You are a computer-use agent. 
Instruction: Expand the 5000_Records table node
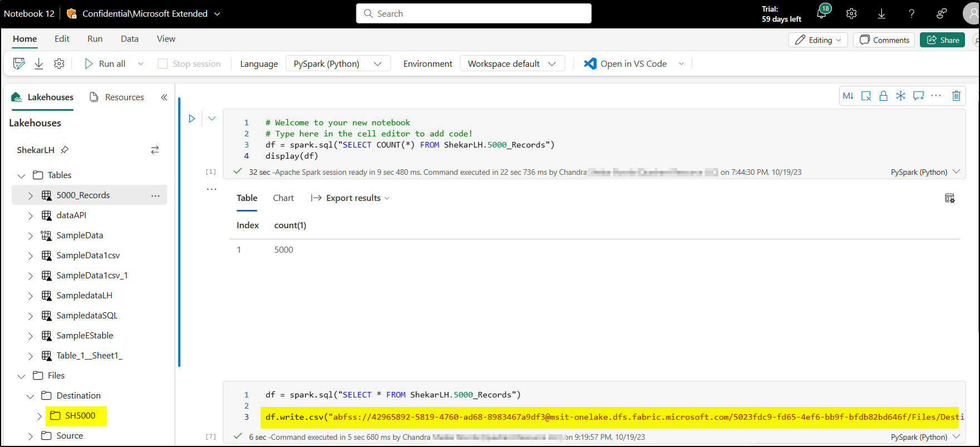[x=31, y=195]
